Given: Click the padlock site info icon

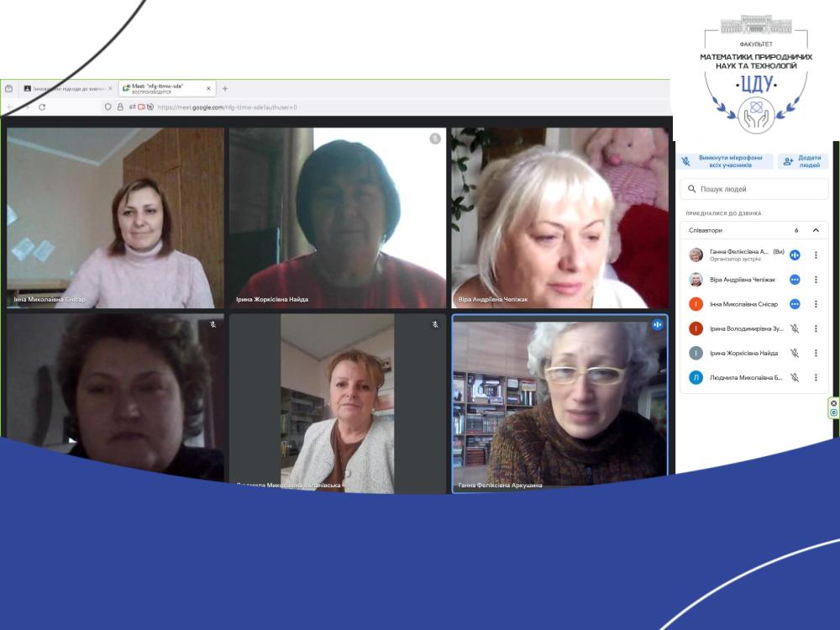Looking at the screenshot, I should pyautogui.click(x=120, y=108).
